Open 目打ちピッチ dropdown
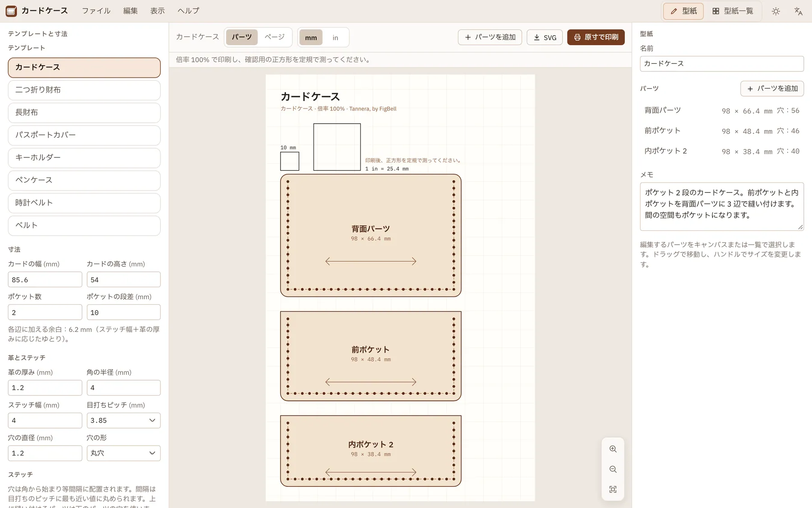Viewport: 812px width, 508px height. (x=123, y=420)
